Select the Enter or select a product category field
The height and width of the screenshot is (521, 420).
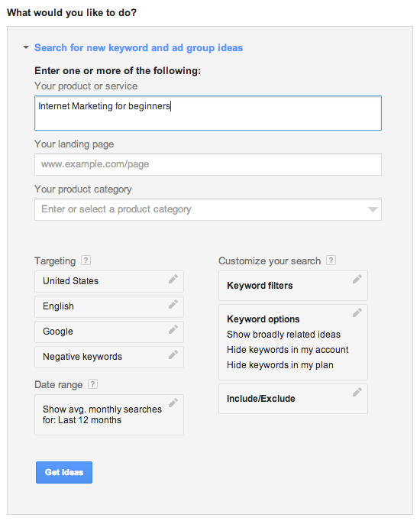tap(208, 209)
